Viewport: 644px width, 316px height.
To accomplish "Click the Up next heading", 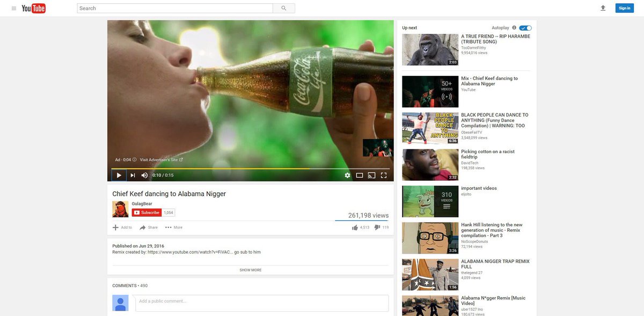I will click(409, 28).
